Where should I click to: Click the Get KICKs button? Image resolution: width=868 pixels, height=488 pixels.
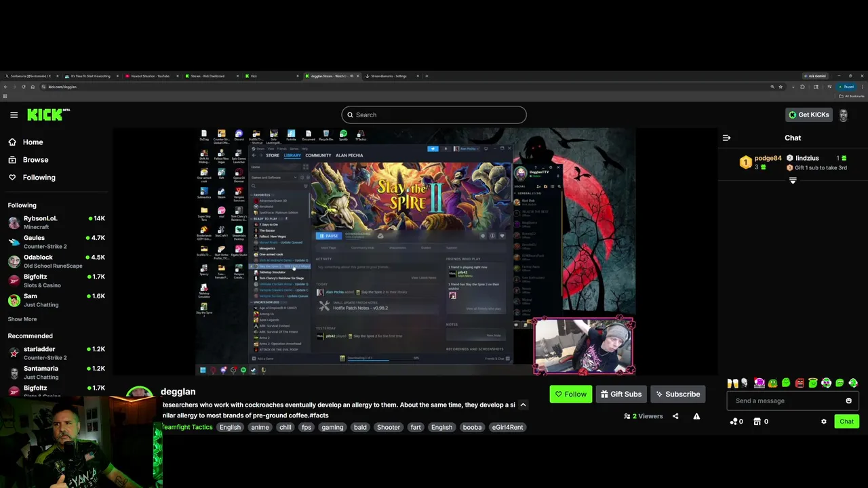[x=808, y=115]
